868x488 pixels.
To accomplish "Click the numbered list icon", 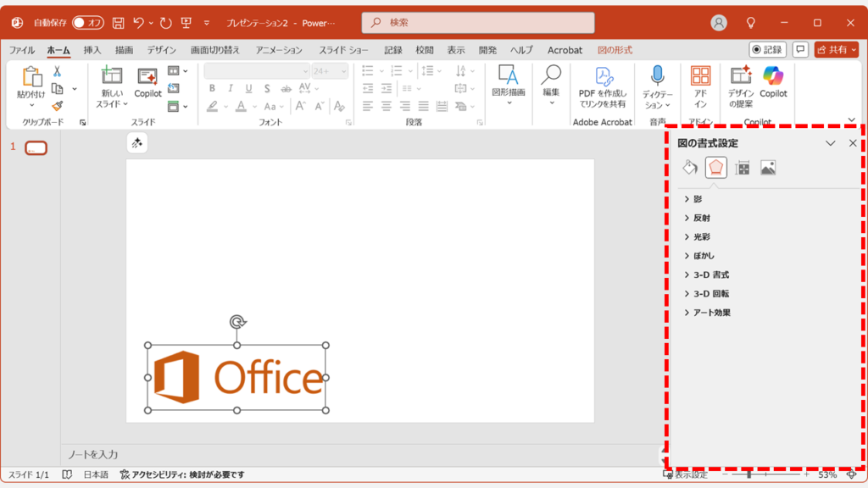I will (x=397, y=71).
